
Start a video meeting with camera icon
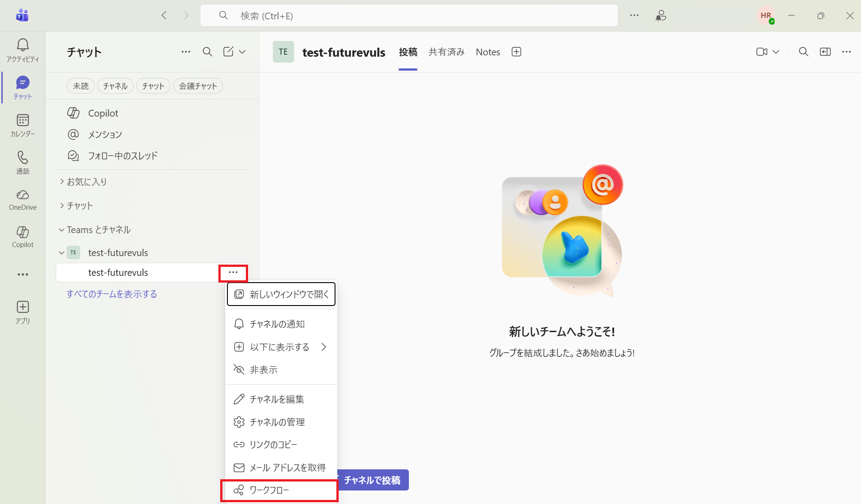[x=761, y=52]
